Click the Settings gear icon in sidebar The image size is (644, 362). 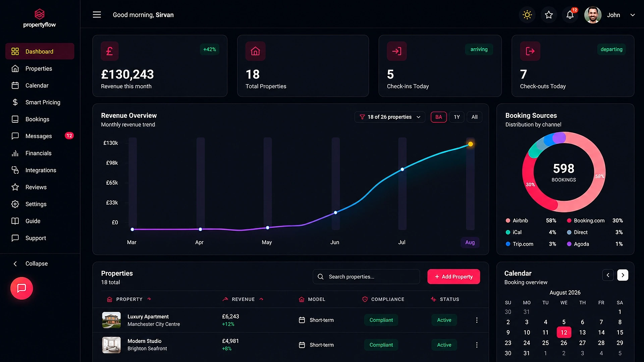[15, 204]
